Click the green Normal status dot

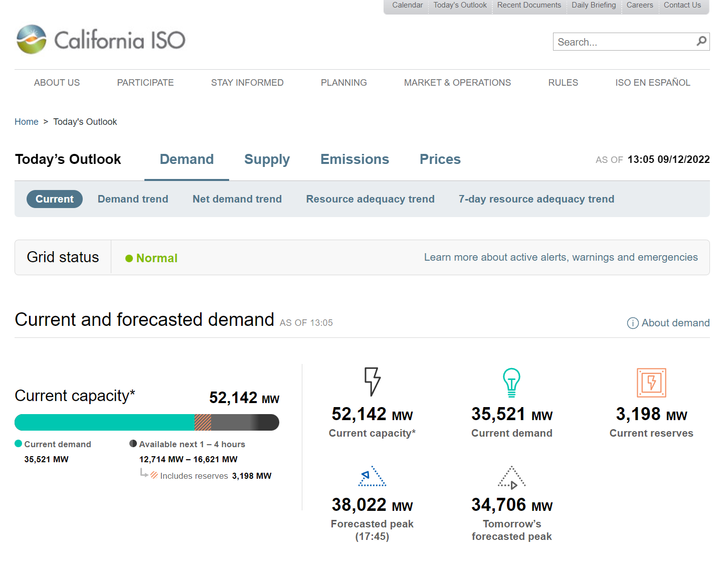coord(129,259)
